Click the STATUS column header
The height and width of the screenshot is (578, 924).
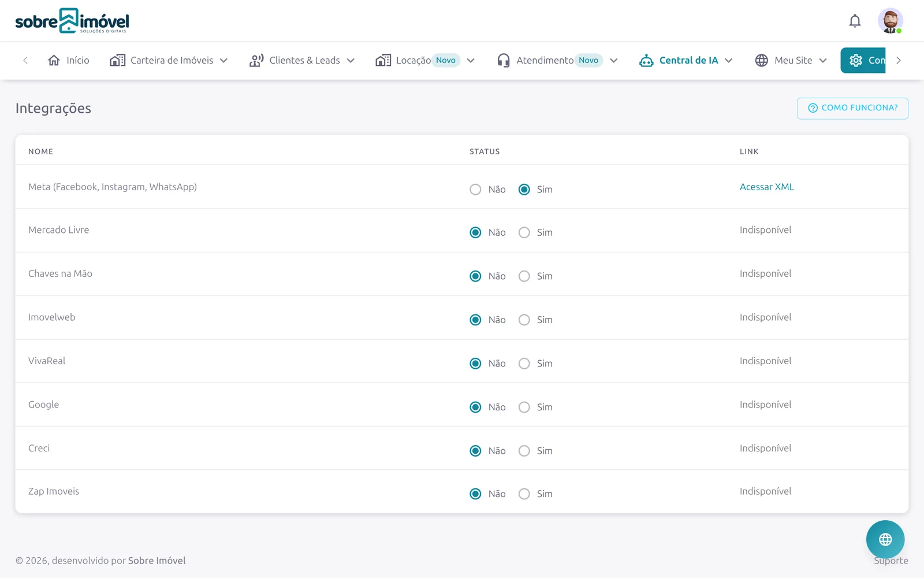coord(485,151)
